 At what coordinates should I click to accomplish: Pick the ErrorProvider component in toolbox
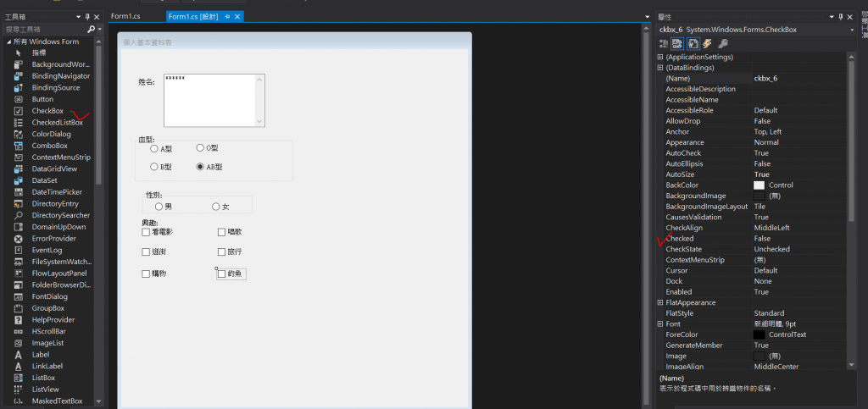click(53, 239)
